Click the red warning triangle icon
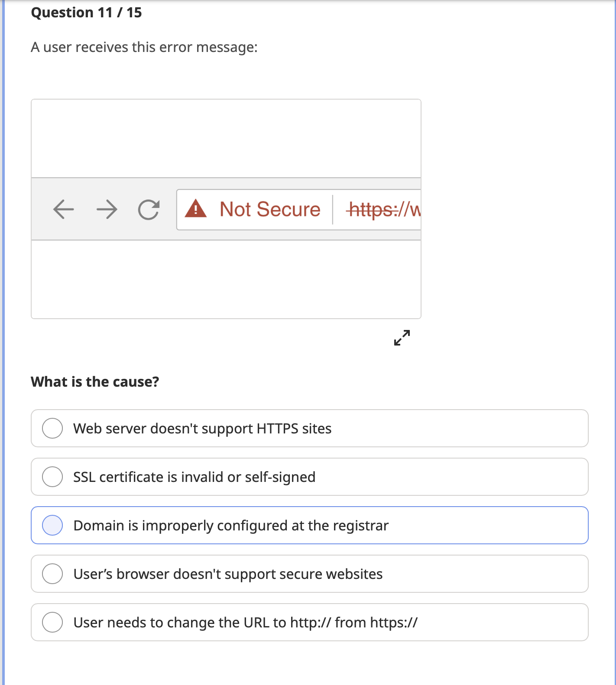The width and height of the screenshot is (616, 685). click(196, 209)
